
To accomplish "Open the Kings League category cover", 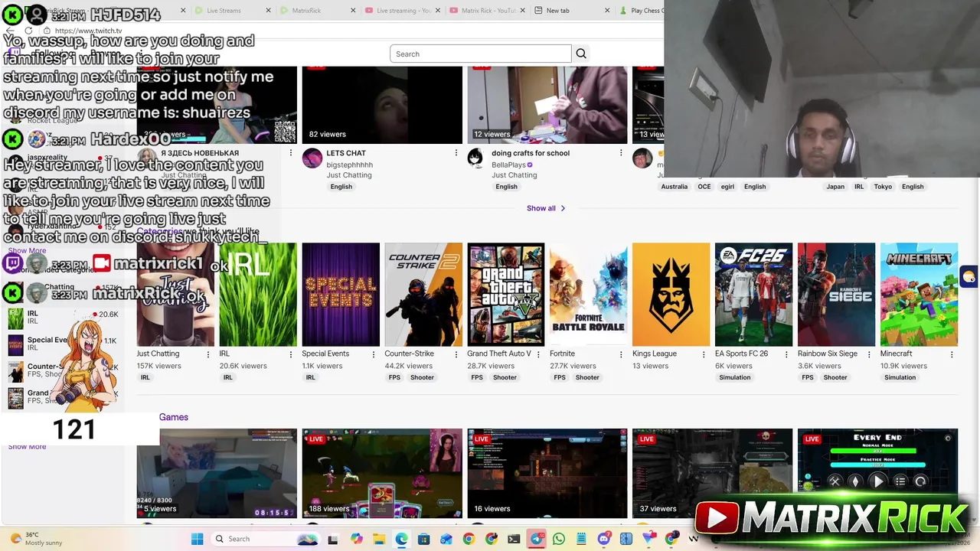I will pyautogui.click(x=671, y=295).
